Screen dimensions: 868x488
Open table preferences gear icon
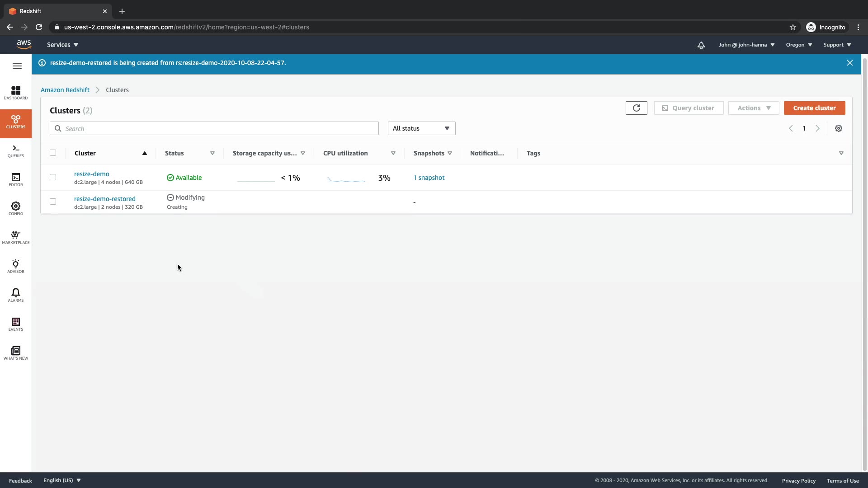tap(838, 128)
